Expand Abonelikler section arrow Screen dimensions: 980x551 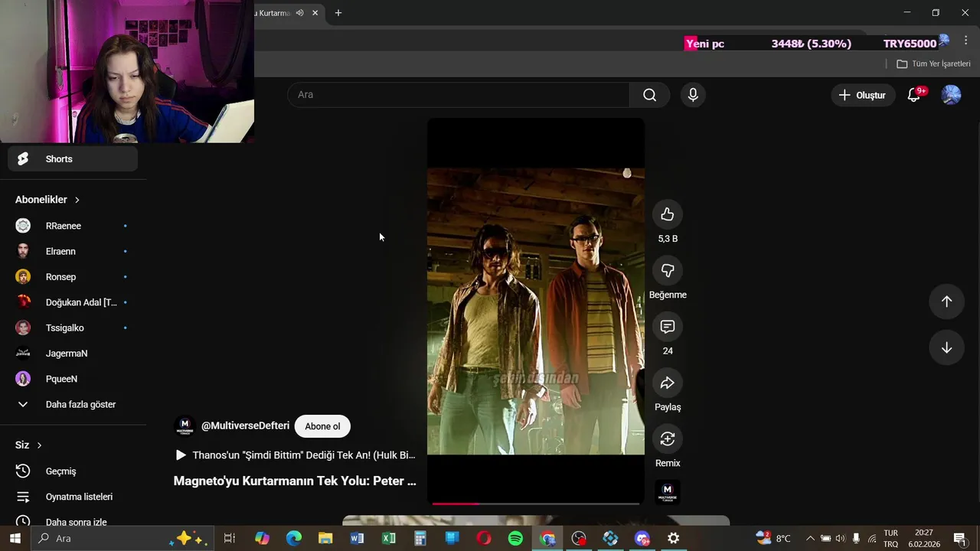(77, 200)
